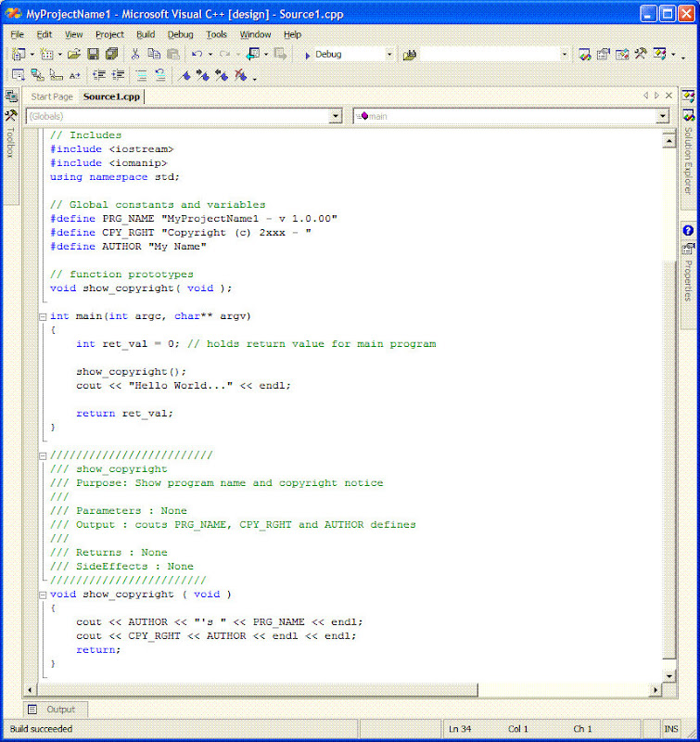
Task: Click the Find in Files binoculars icon
Action: coord(409,55)
